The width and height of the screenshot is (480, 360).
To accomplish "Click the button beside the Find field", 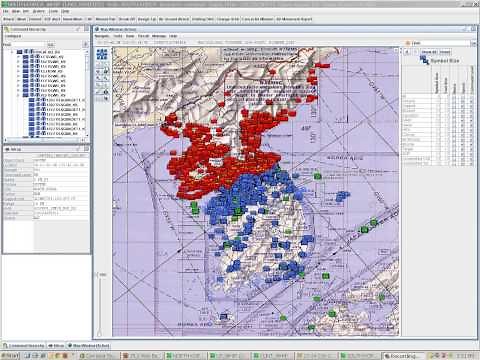I will tap(51, 45).
